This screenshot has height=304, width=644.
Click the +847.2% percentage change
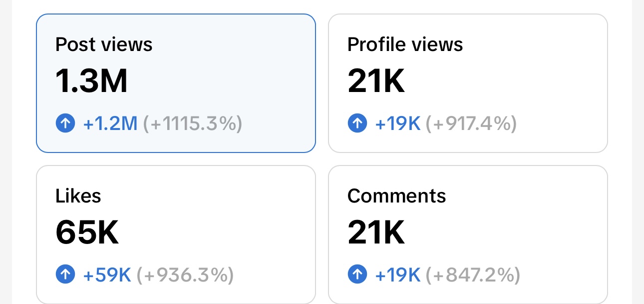click(x=472, y=274)
